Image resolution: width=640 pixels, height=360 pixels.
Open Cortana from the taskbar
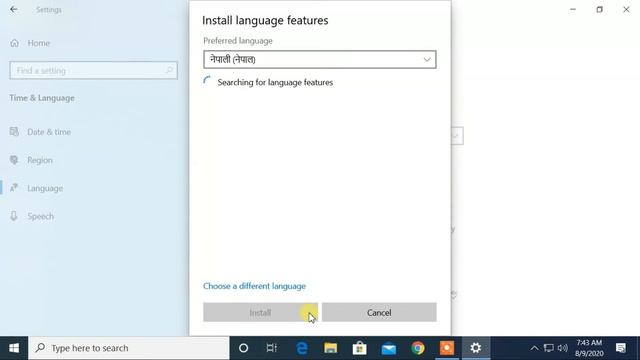coord(244,348)
